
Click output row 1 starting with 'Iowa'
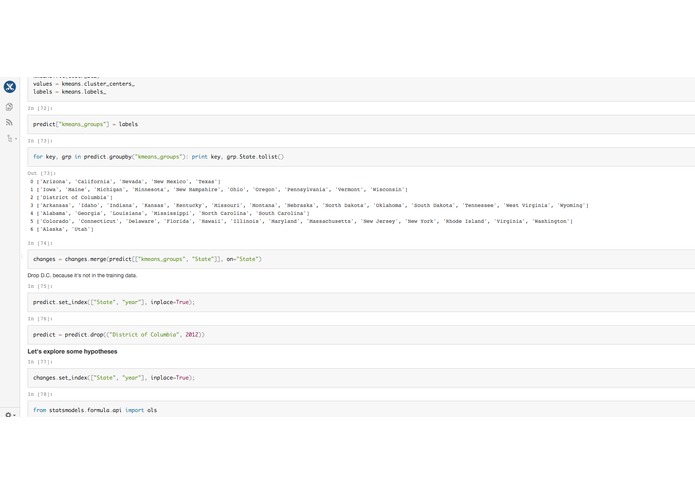[219, 190]
